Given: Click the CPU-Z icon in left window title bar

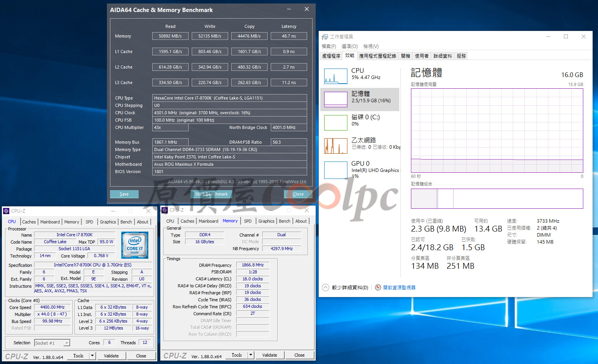Looking at the screenshot, I should pos(6,211).
